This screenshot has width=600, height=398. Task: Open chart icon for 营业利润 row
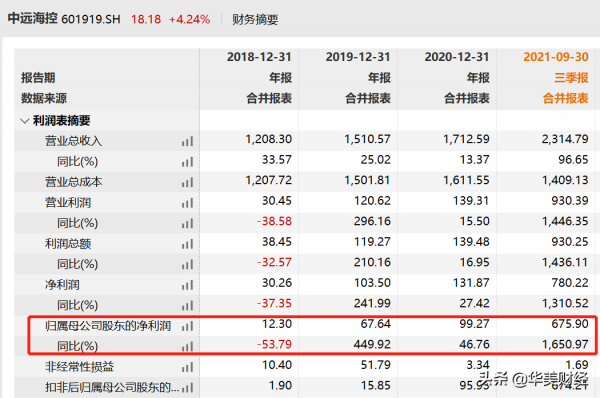tap(187, 203)
